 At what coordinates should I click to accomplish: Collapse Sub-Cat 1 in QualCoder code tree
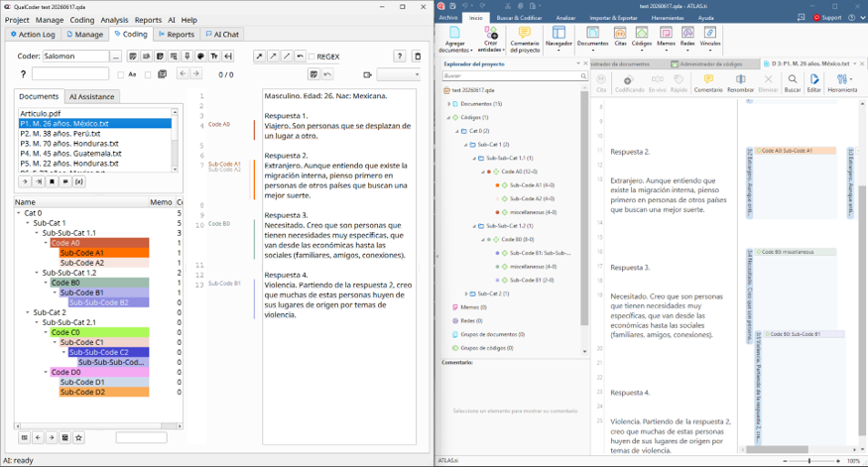coord(28,223)
